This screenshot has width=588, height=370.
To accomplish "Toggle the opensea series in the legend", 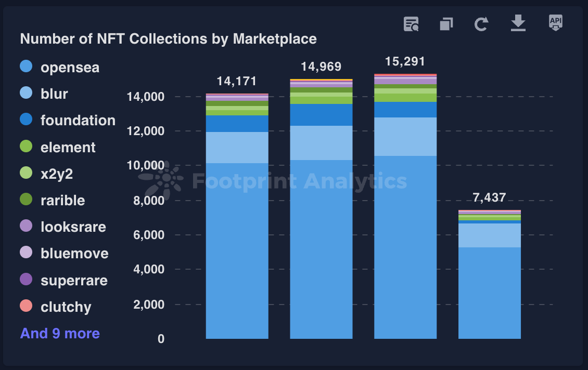I will click(60, 67).
